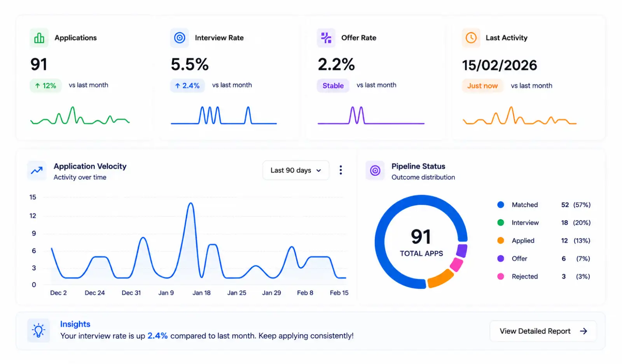Click the Jan 18 axis label
This screenshot has height=364, width=622.
coord(201,293)
